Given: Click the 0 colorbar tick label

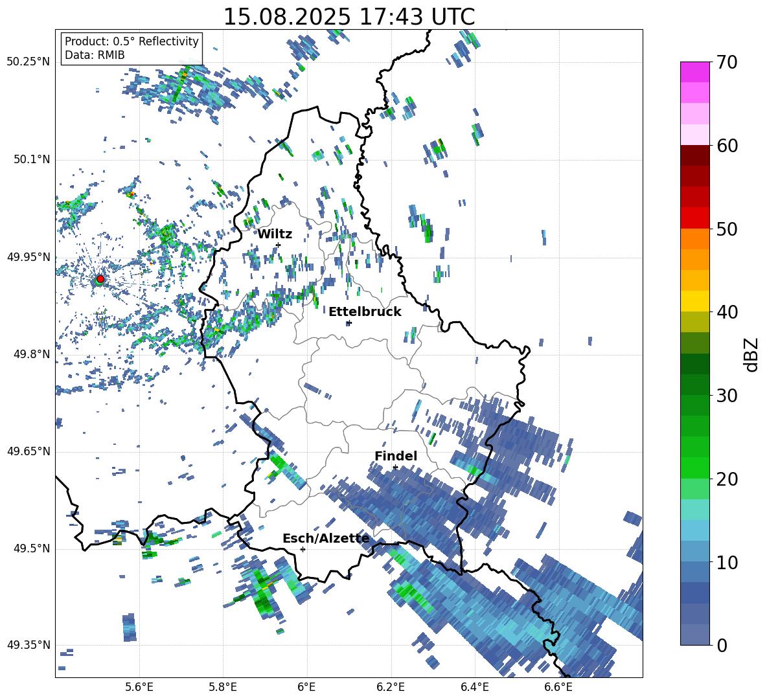Looking at the screenshot, I should 722,646.
